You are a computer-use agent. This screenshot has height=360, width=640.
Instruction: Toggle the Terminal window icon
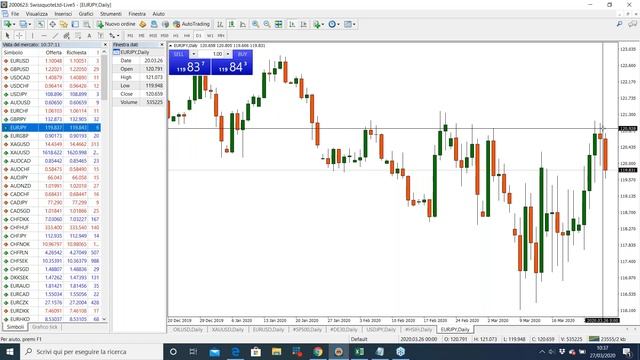75,24
